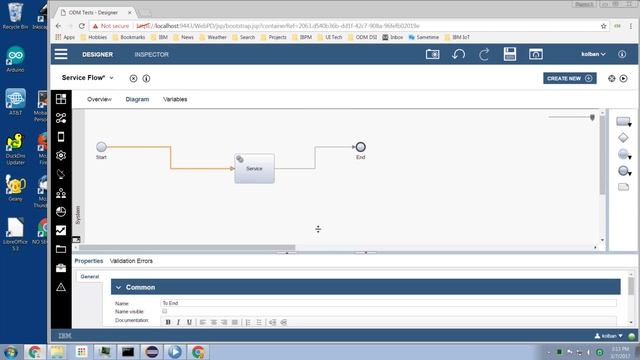
Task: Reload the browser page
Action: click(82, 26)
